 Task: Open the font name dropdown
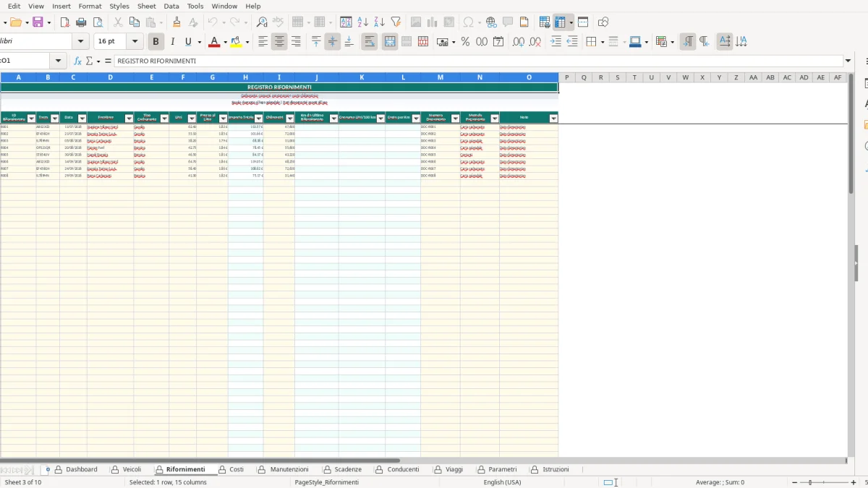[81, 42]
